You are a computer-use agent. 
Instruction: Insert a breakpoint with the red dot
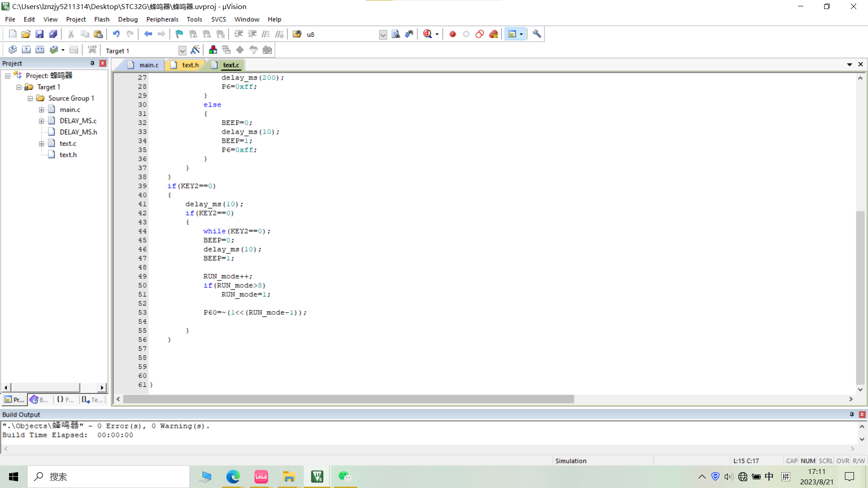tap(453, 34)
